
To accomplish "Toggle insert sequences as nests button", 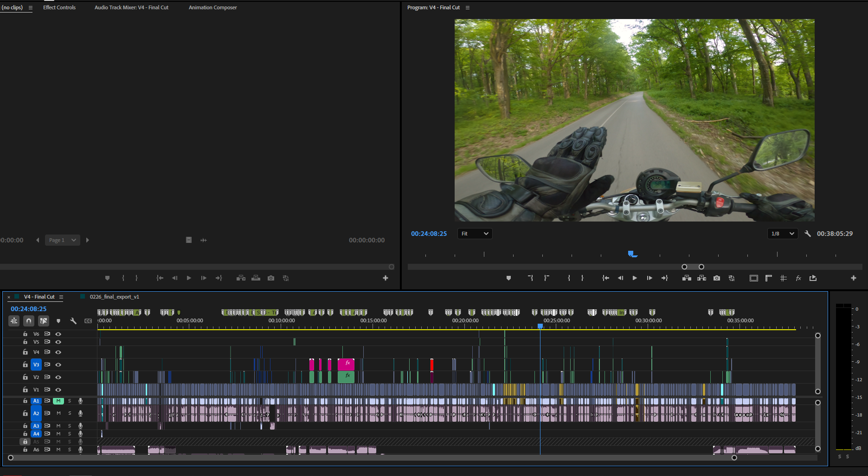I will tap(14, 320).
